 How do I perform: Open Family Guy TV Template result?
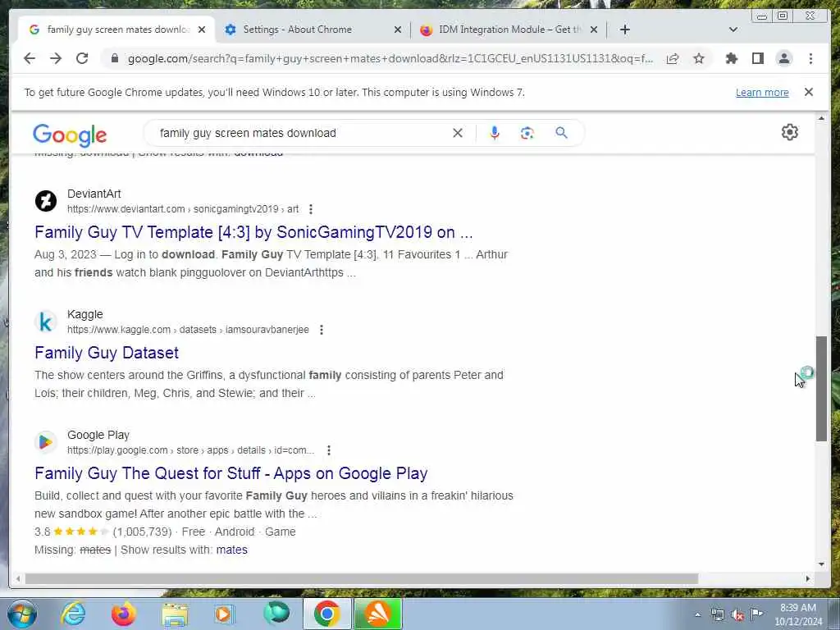point(253,232)
